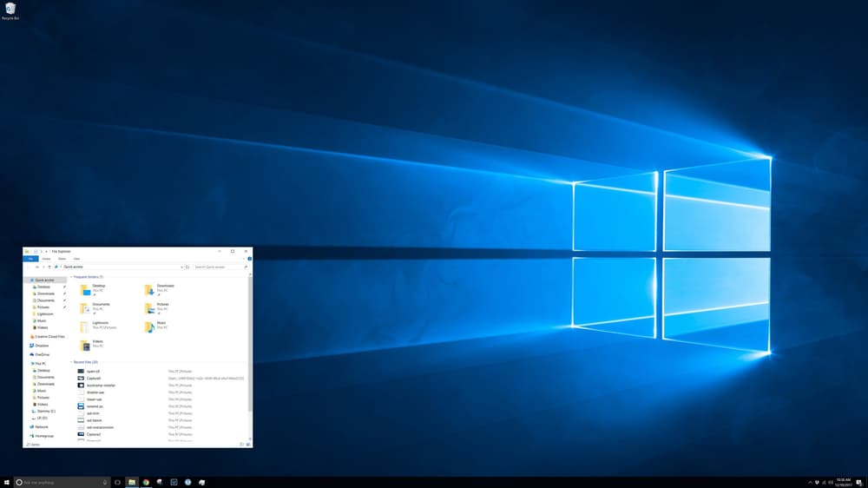This screenshot has width=868, height=488.
Task: Click the Search Quick access box
Action: tap(220, 267)
